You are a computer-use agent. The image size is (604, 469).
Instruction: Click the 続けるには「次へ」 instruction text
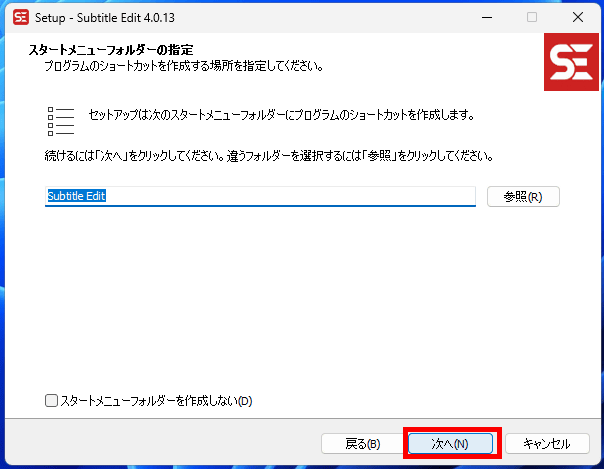pyautogui.click(x=269, y=156)
